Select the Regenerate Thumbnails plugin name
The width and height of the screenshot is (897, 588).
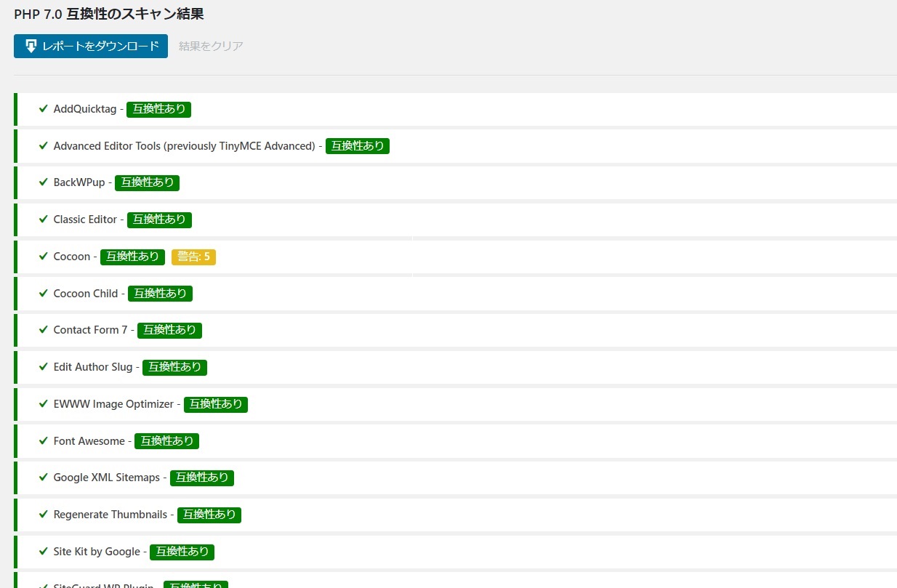point(110,515)
